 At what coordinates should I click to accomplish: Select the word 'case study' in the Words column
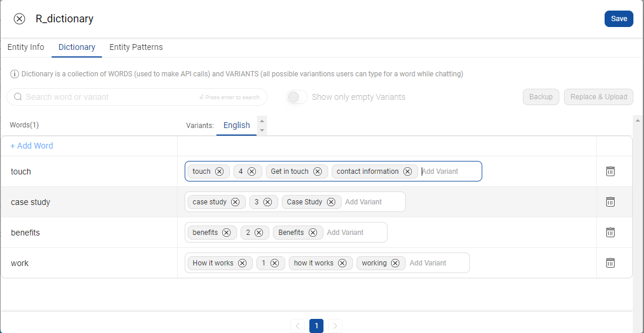point(31,202)
